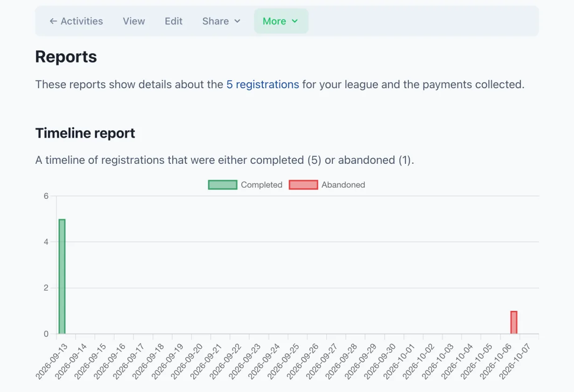Open the Edit tab
This screenshot has width=574, height=392.
(174, 21)
